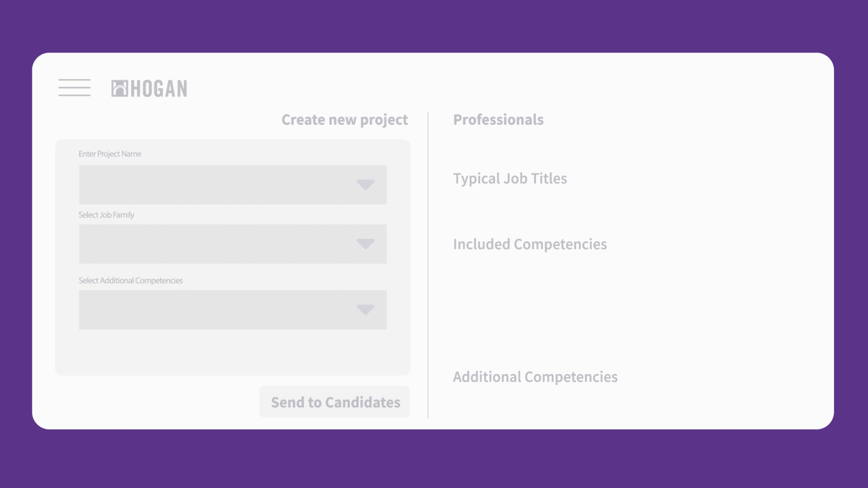The image size is (868, 488).
Task: Select the Create new project heading
Action: pyautogui.click(x=344, y=120)
